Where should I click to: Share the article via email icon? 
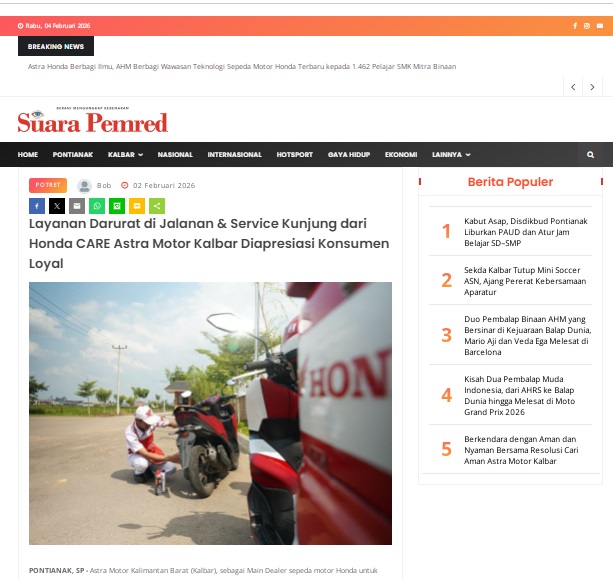77,206
